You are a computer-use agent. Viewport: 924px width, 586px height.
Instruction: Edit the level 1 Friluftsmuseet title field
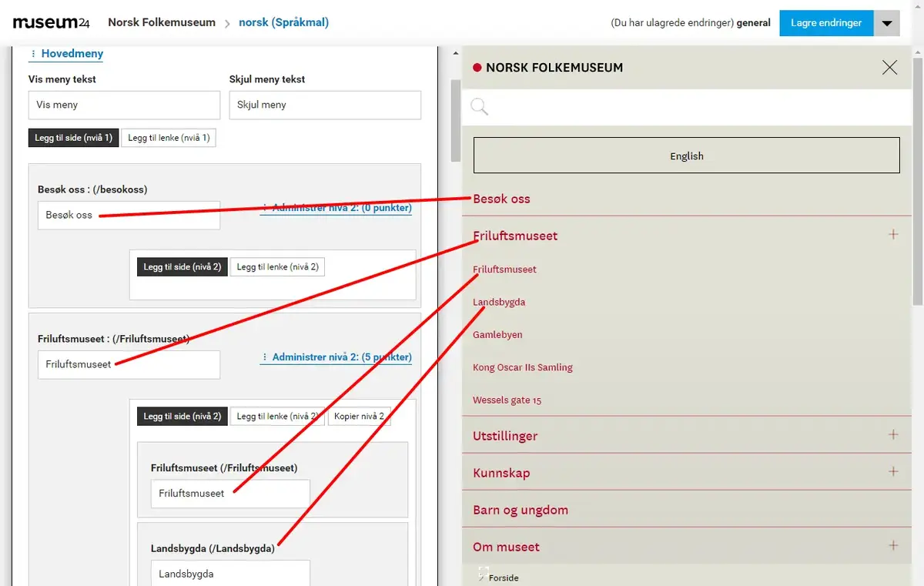point(129,365)
